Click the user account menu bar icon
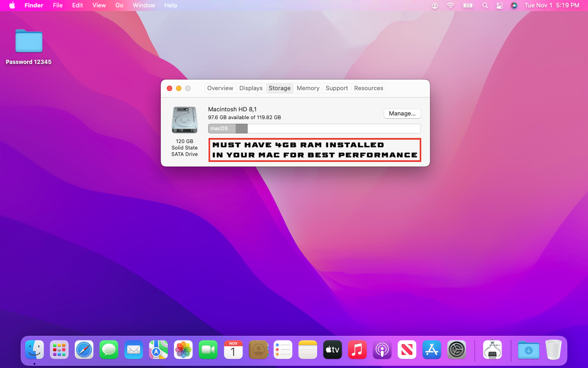588x368 pixels. pyautogui.click(x=435, y=6)
